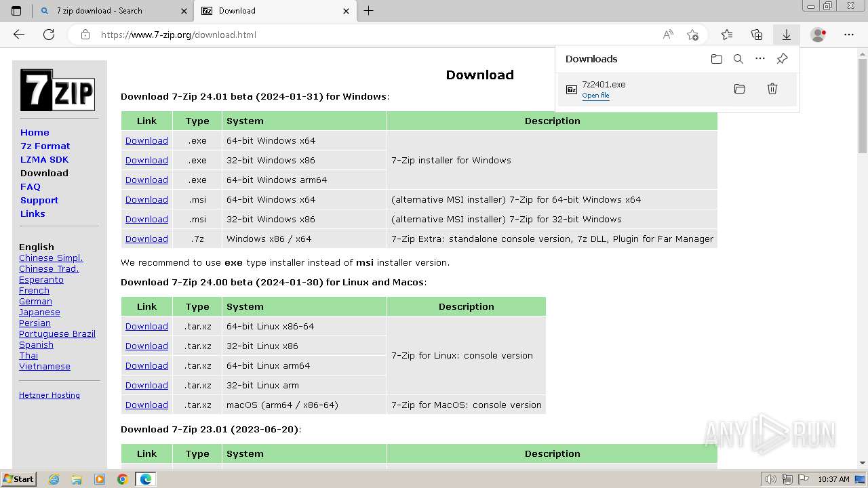Click the 7-ZIP logo image
The width and height of the screenshot is (868, 488).
(58, 90)
